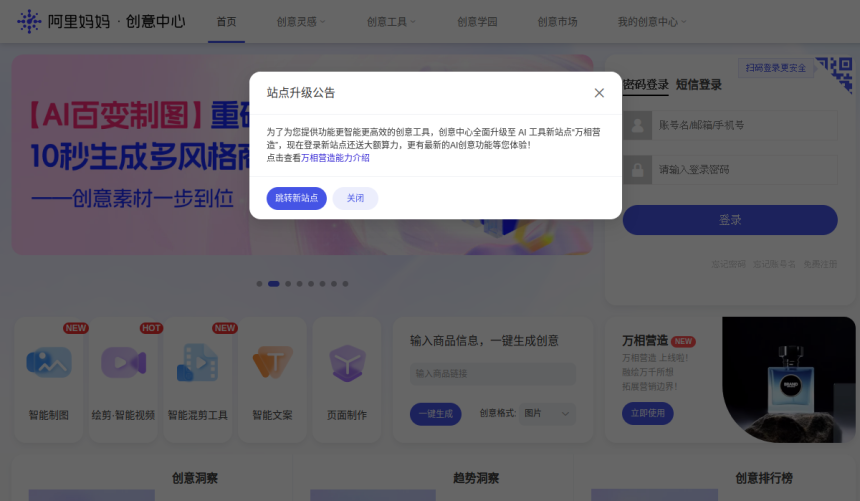The image size is (860, 501).
Task: Click the 忘记账号名 link
Action: (774, 264)
